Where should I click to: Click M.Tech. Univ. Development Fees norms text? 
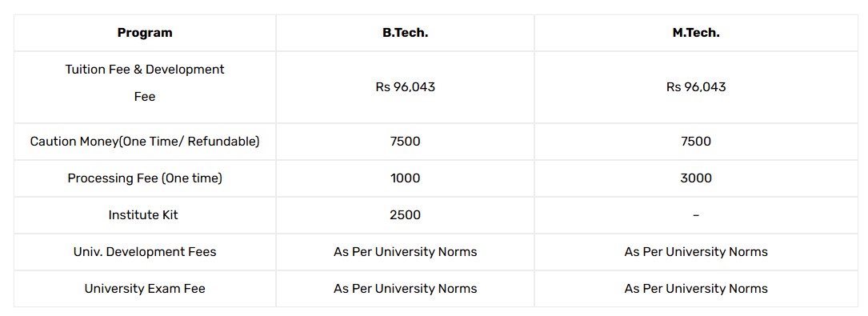pyautogui.click(x=696, y=252)
